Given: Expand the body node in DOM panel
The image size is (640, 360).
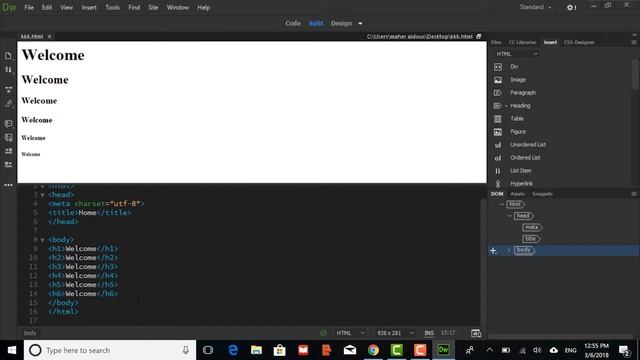Looking at the screenshot, I should [509, 250].
